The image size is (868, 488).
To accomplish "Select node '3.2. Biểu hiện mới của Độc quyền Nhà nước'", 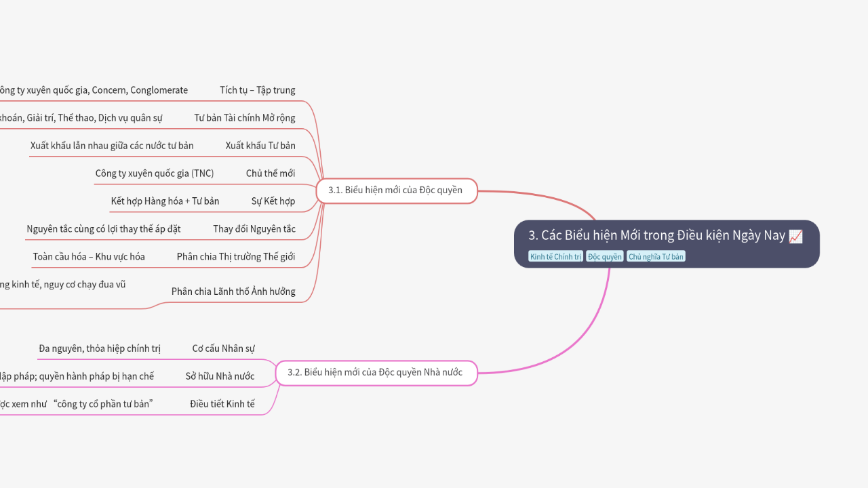I will (x=376, y=372).
